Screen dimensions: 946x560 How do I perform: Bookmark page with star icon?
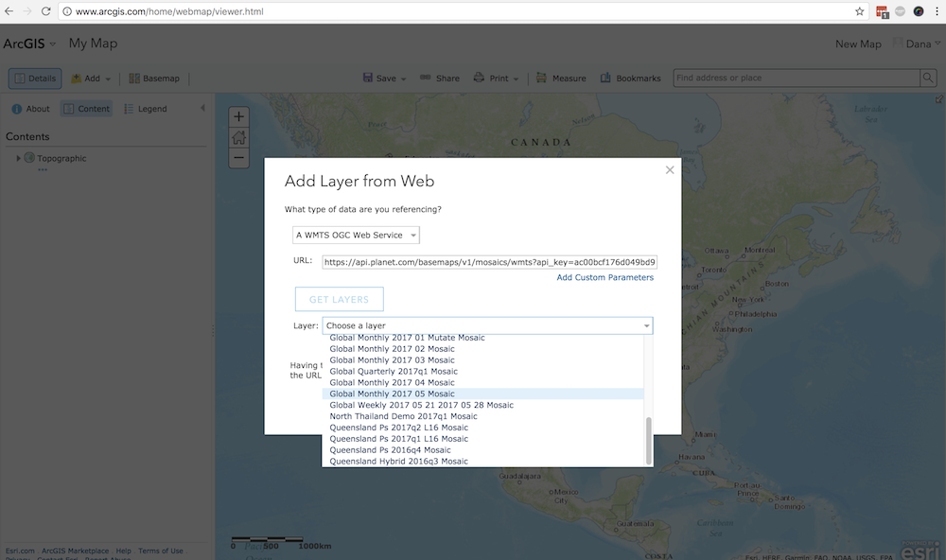[x=860, y=10]
